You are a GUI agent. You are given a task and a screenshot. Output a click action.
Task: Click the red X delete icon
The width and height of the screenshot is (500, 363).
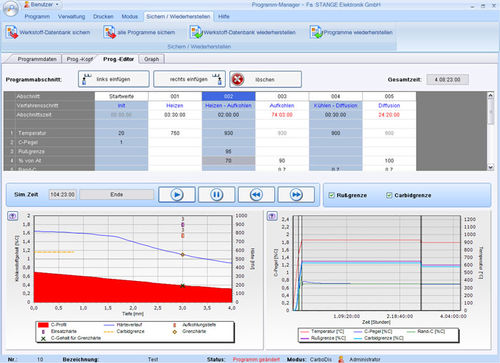238,79
